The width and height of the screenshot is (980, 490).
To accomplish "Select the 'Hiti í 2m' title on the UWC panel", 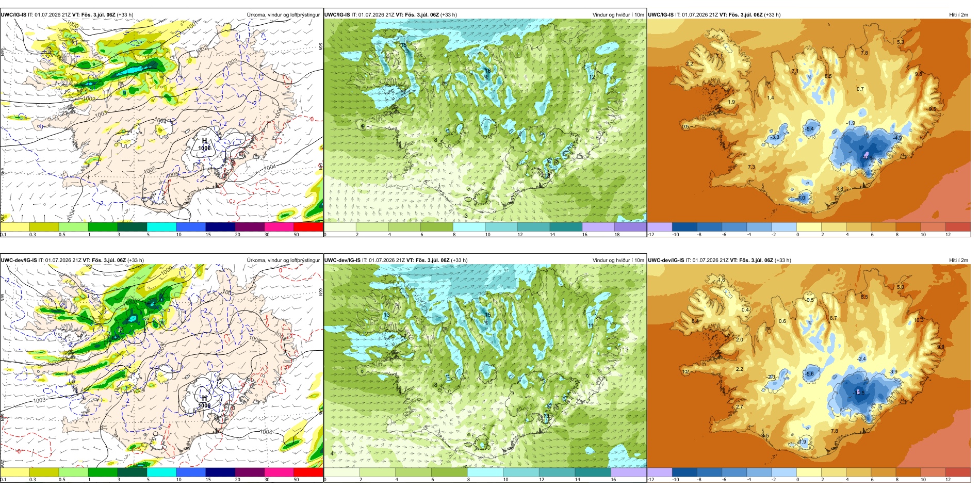I will tap(958, 14).
